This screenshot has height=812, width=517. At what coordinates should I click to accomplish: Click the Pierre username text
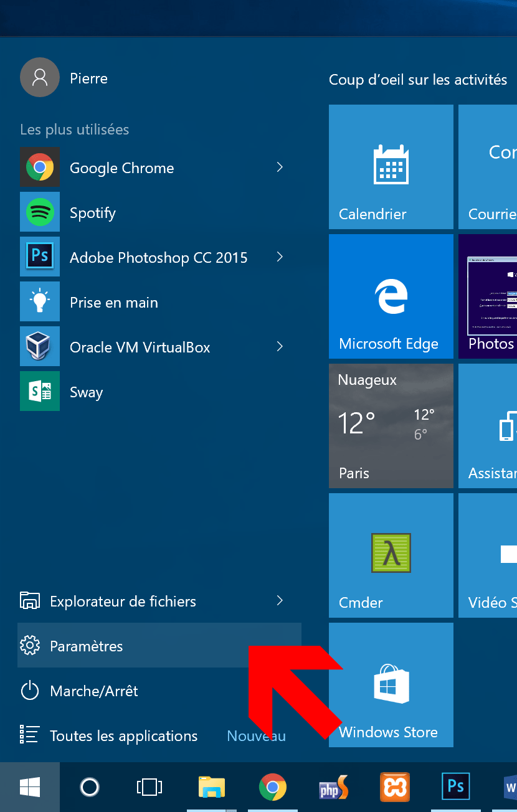(88, 78)
